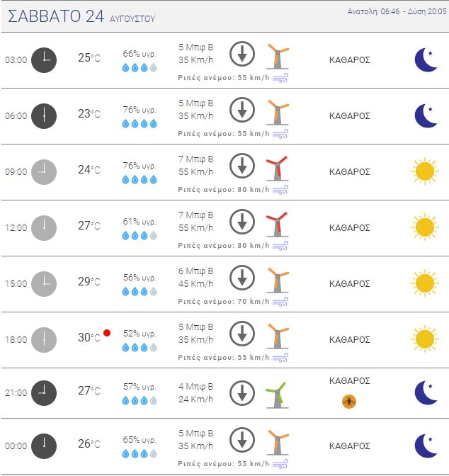Screen dimensions: 449x476
Task: Click the clock icon for 18:00
Action: point(44,340)
